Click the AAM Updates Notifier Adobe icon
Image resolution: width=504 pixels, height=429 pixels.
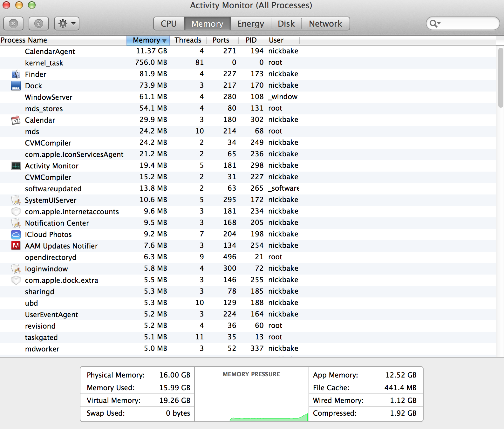point(16,246)
